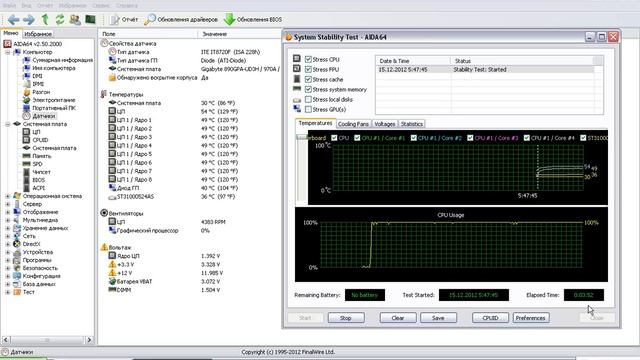Open the Отчёт report wizard

[x=124, y=19]
